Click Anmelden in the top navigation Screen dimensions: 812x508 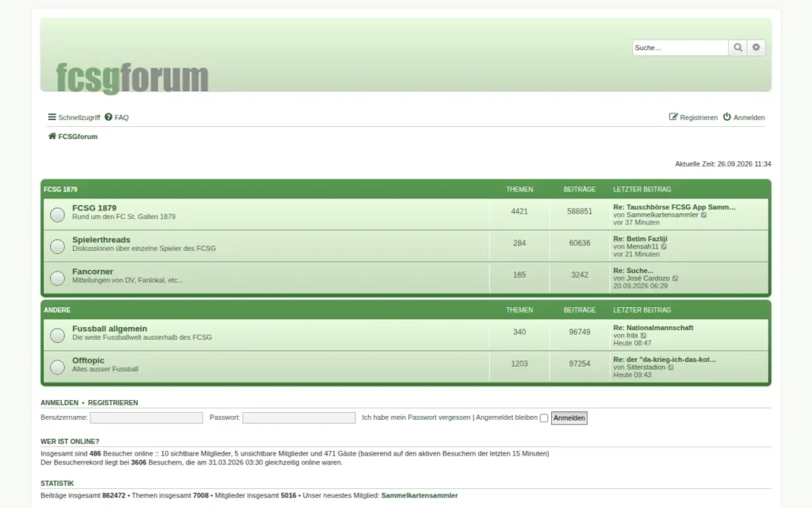pyautogui.click(x=744, y=117)
